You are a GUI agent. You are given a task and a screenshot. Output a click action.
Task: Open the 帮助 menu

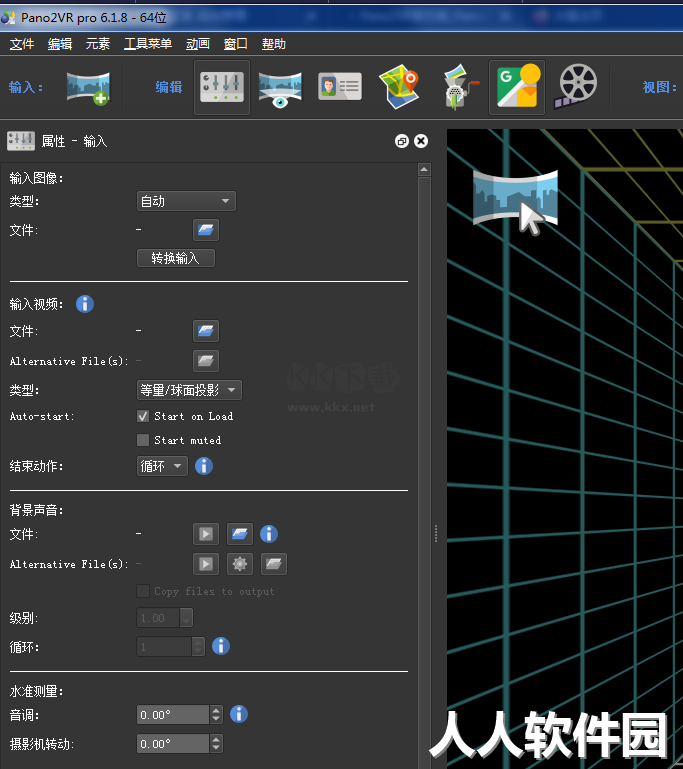[274, 44]
